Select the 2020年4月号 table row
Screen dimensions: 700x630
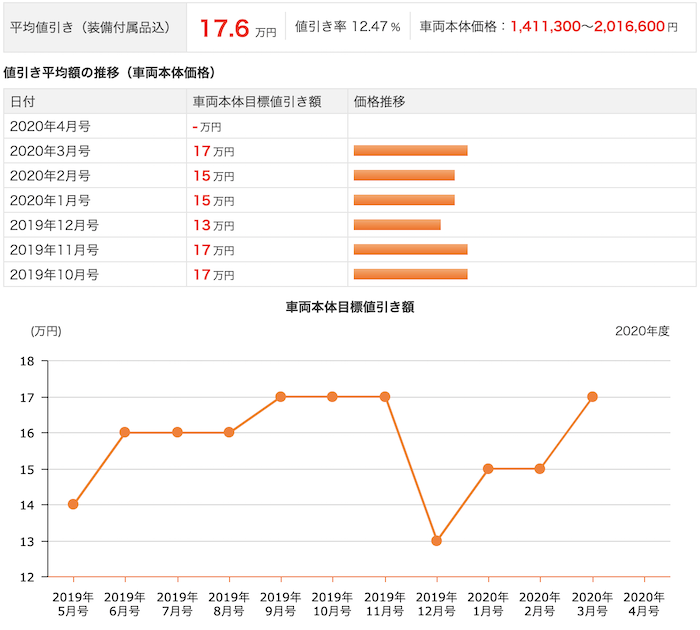pyautogui.click(x=350, y=126)
